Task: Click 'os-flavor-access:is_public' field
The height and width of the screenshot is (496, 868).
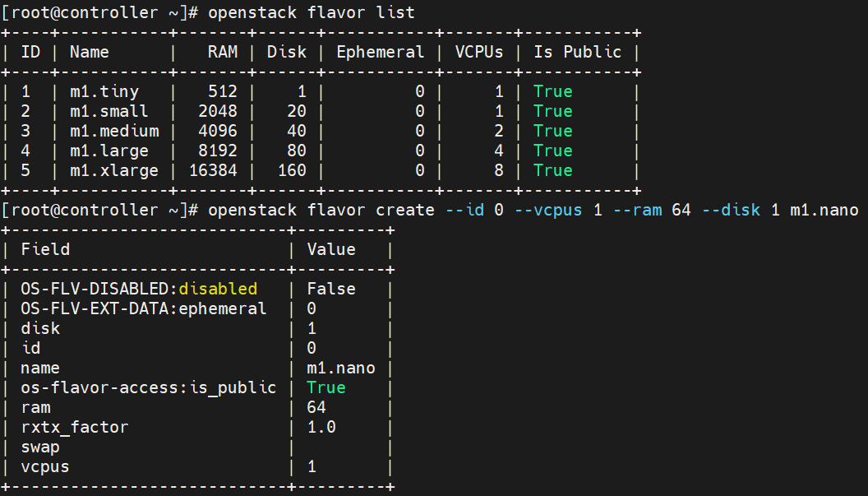Action: pos(148,388)
